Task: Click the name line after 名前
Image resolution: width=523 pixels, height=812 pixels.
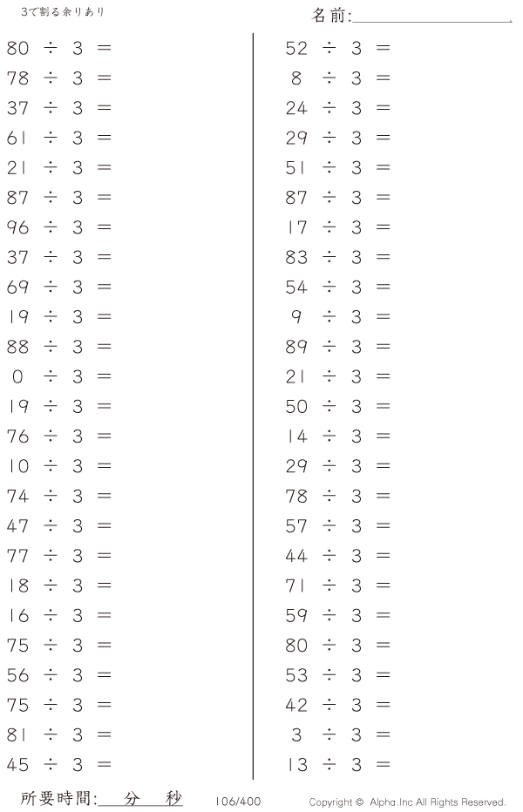Action: click(431, 16)
